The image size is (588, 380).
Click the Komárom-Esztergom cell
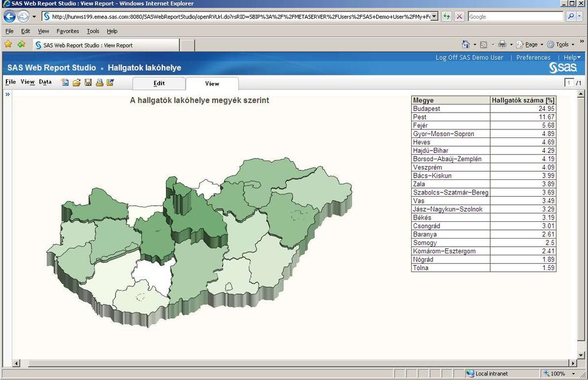coord(451,251)
